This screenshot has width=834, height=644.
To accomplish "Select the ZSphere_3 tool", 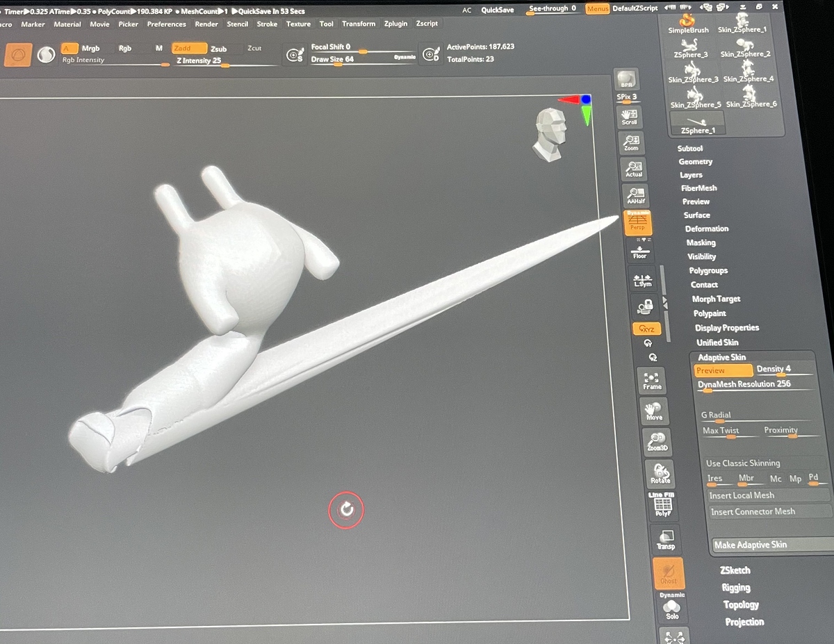I will 691,48.
